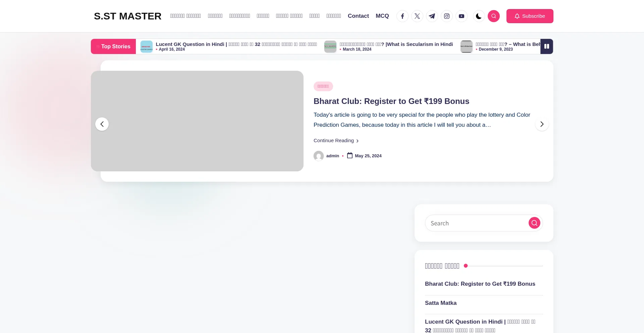644x333 pixels.
Task: Open Bharat Club featured post title
Action: [x=391, y=101]
